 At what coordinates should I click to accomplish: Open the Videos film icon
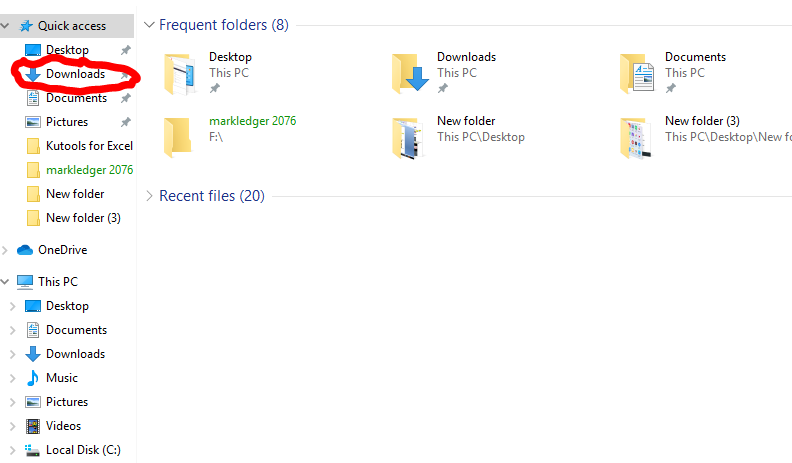[x=33, y=426]
